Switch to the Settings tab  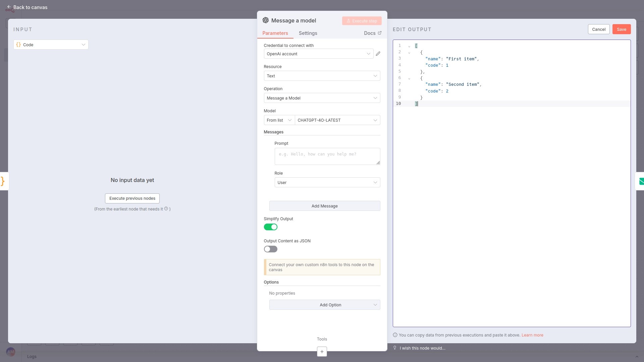308,33
